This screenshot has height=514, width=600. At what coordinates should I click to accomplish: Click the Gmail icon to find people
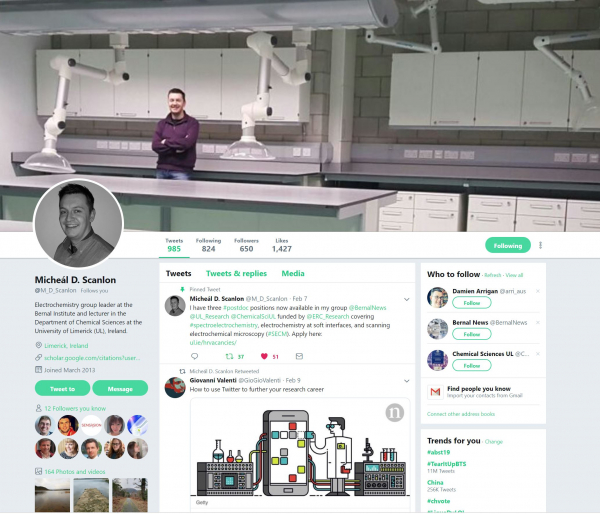click(435, 392)
